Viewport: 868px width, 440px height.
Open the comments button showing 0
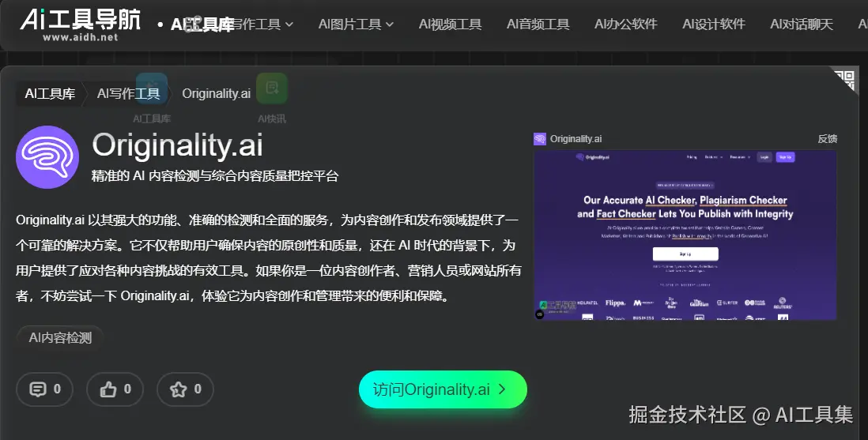coord(45,389)
